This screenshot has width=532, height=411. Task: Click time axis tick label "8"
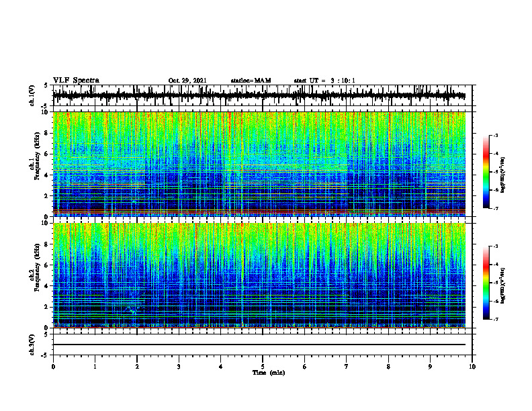pyautogui.click(x=388, y=367)
